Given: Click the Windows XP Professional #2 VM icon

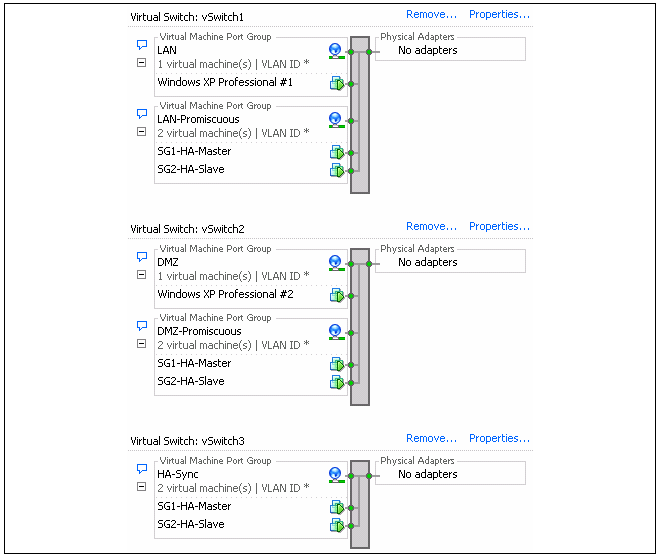Looking at the screenshot, I should coord(337,295).
